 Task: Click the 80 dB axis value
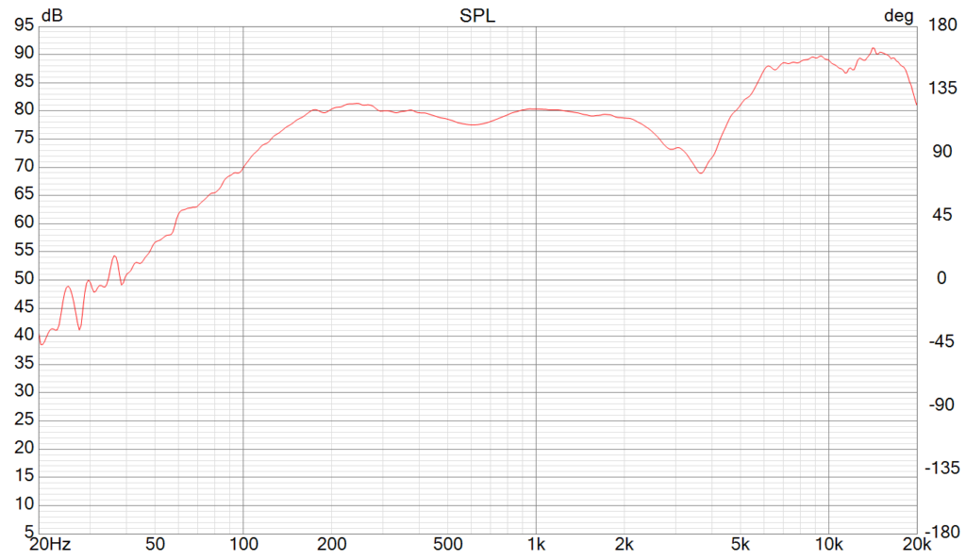tap(24, 109)
